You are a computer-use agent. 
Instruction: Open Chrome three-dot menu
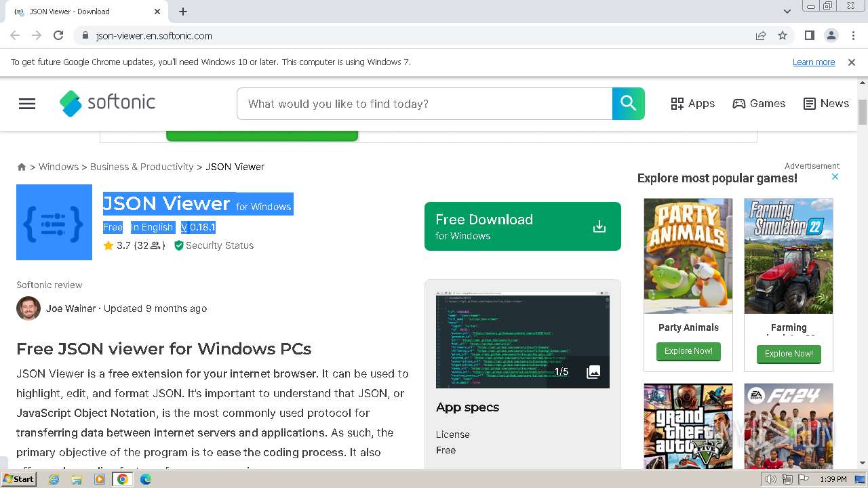[853, 35]
